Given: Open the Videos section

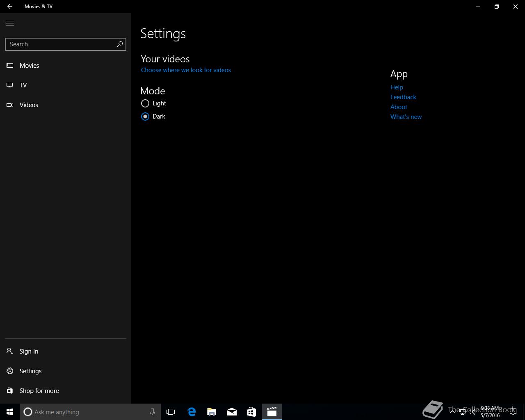Looking at the screenshot, I should 66,105.
